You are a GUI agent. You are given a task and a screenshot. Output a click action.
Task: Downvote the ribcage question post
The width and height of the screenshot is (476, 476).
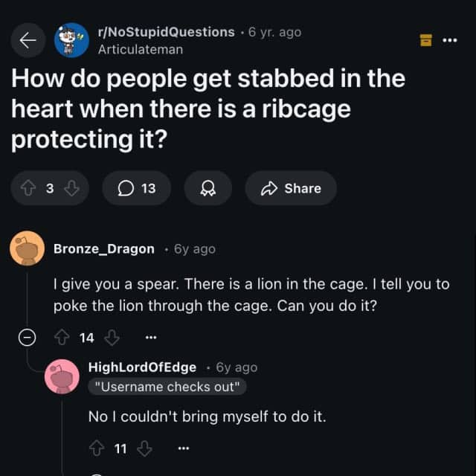[x=71, y=188]
